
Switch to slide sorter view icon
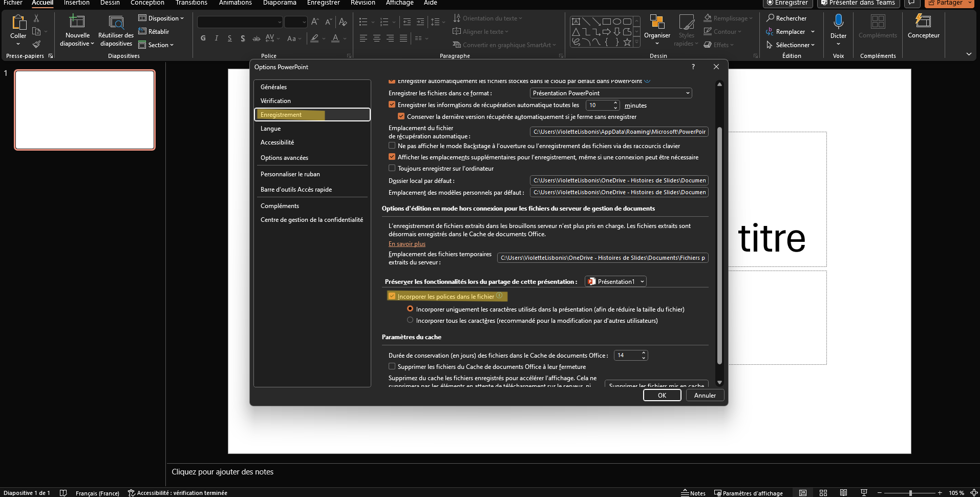823,493
